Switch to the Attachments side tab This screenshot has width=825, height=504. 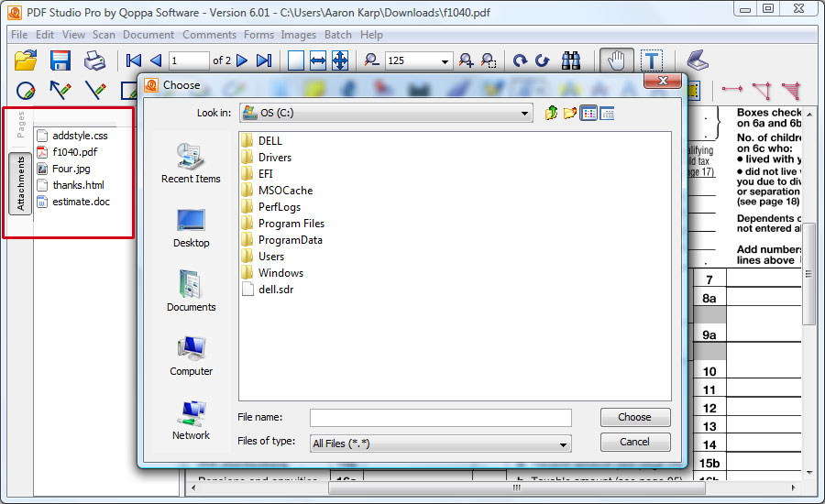pyautogui.click(x=20, y=183)
